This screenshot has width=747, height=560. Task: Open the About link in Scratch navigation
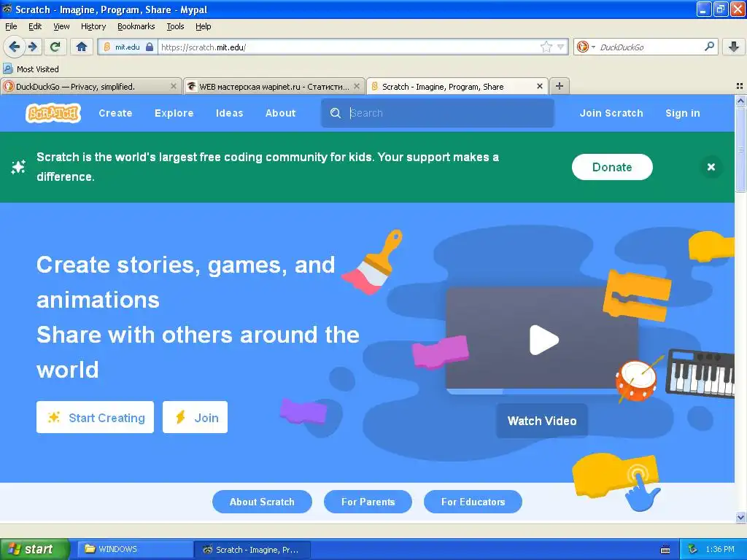pos(280,113)
